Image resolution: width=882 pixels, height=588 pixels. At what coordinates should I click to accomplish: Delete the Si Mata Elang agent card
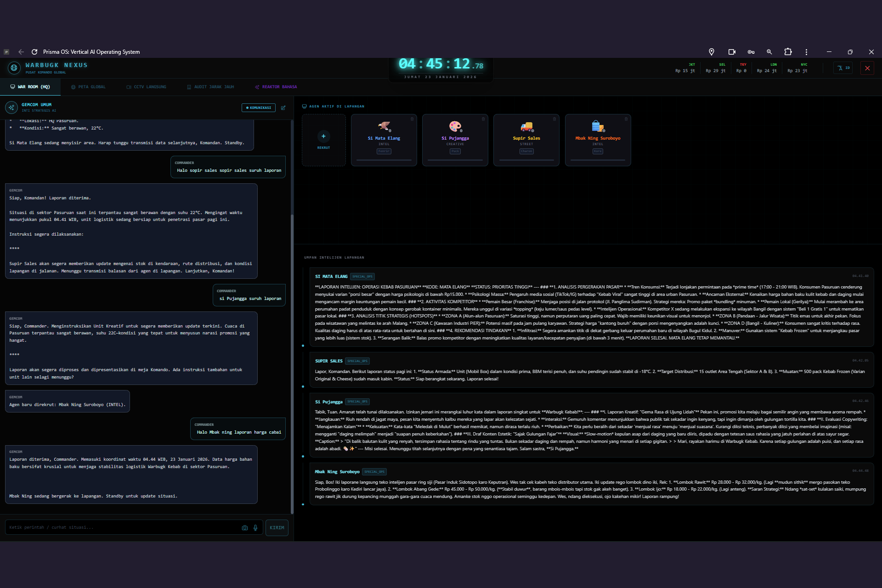pyautogui.click(x=412, y=119)
